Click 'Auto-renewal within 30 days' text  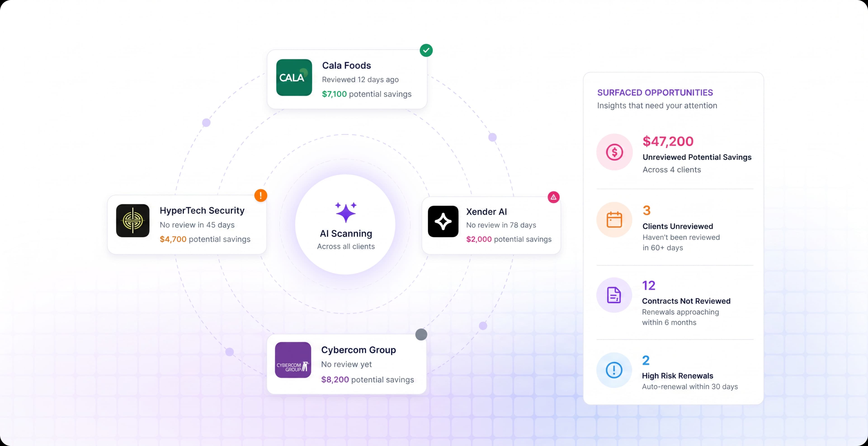[690, 387]
